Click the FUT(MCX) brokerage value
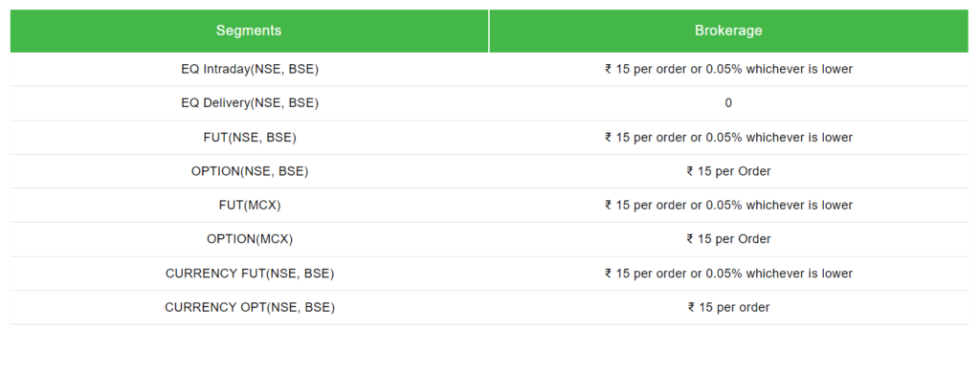 pos(728,205)
